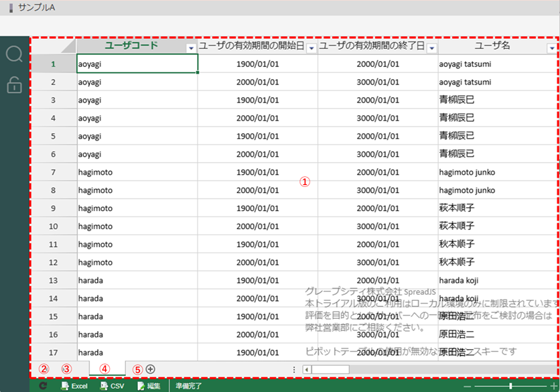Select the active sheet tab marked ④
This screenshot has width=560, height=392.
click(107, 369)
